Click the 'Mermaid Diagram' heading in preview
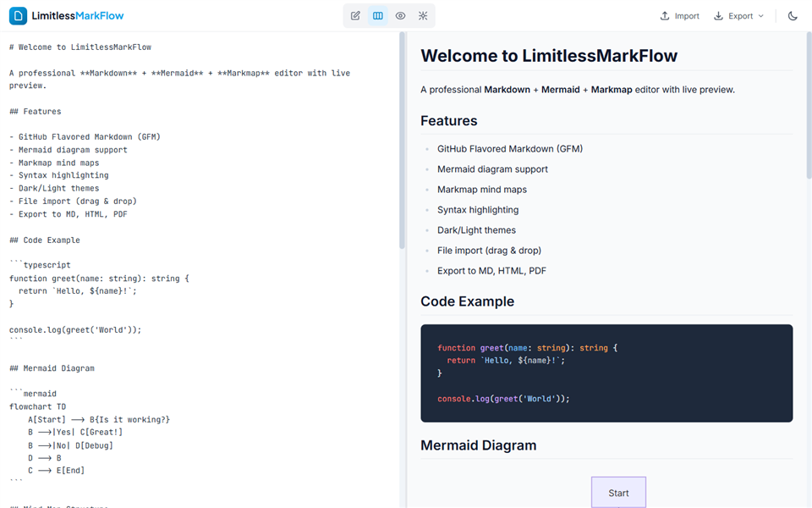 click(478, 445)
